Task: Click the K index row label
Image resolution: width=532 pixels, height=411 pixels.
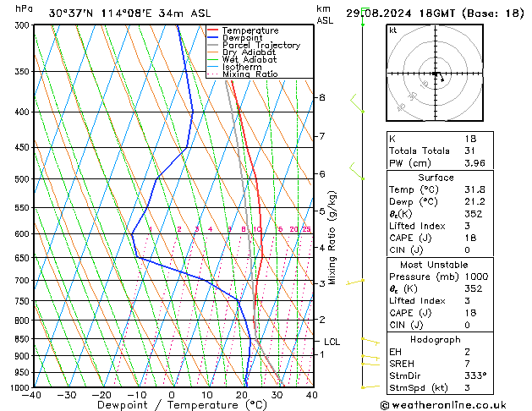Action: point(392,139)
